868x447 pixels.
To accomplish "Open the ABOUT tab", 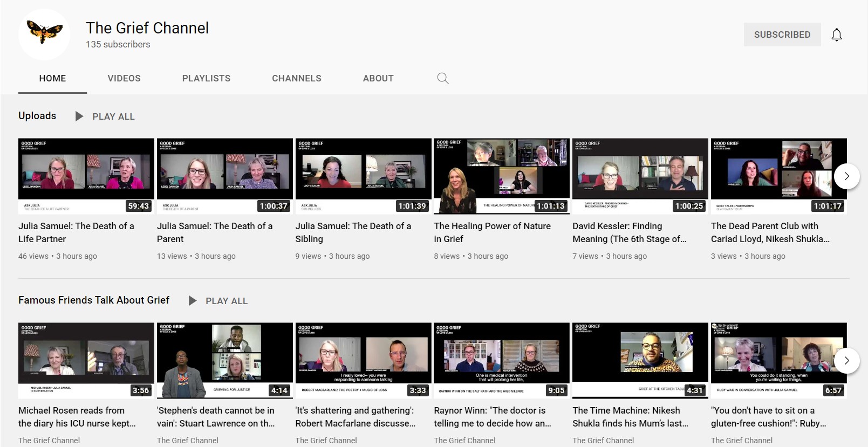I will [378, 78].
